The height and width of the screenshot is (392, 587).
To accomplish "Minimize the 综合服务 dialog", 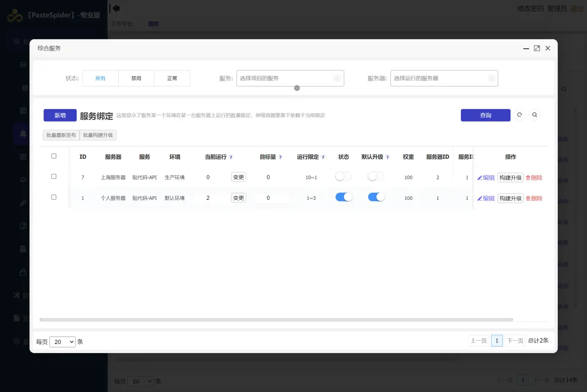I will (x=526, y=48).
